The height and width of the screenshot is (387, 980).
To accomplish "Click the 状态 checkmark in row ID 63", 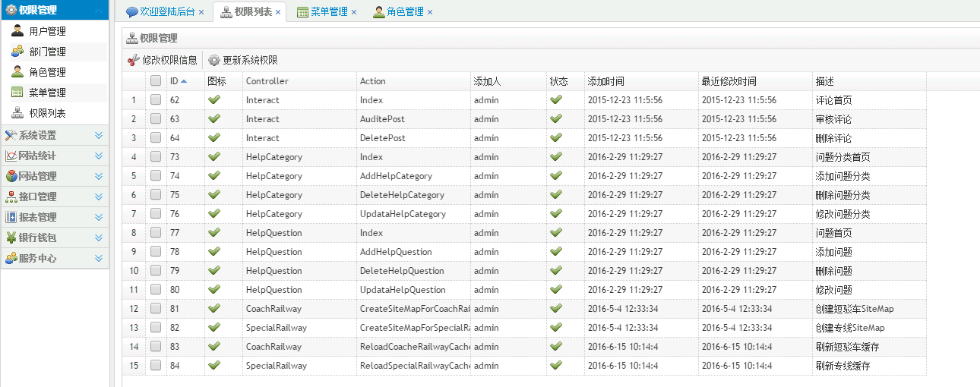I will tap(556, 118).
